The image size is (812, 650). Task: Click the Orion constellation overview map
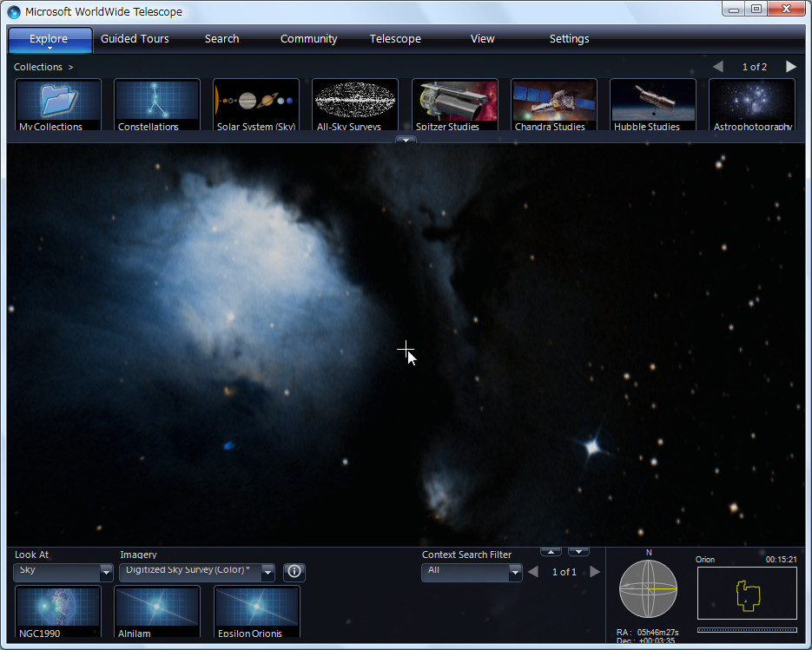click(x=747, y=593)
